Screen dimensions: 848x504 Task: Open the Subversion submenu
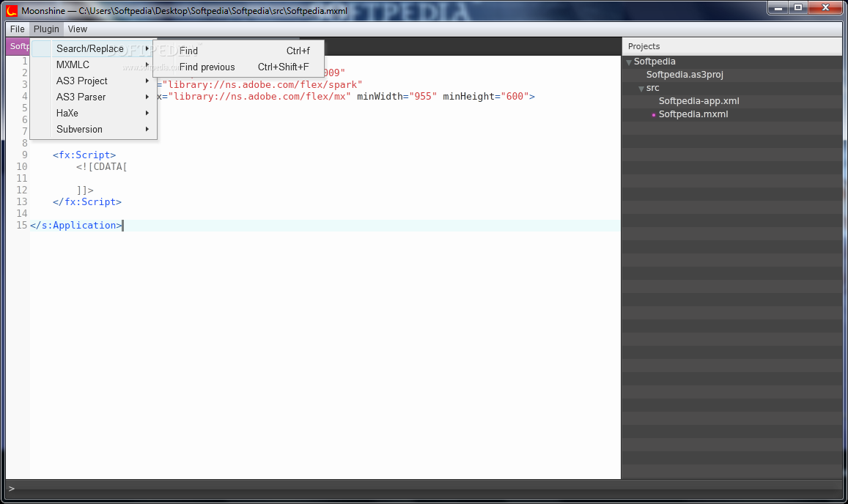(x=94, y=130)
